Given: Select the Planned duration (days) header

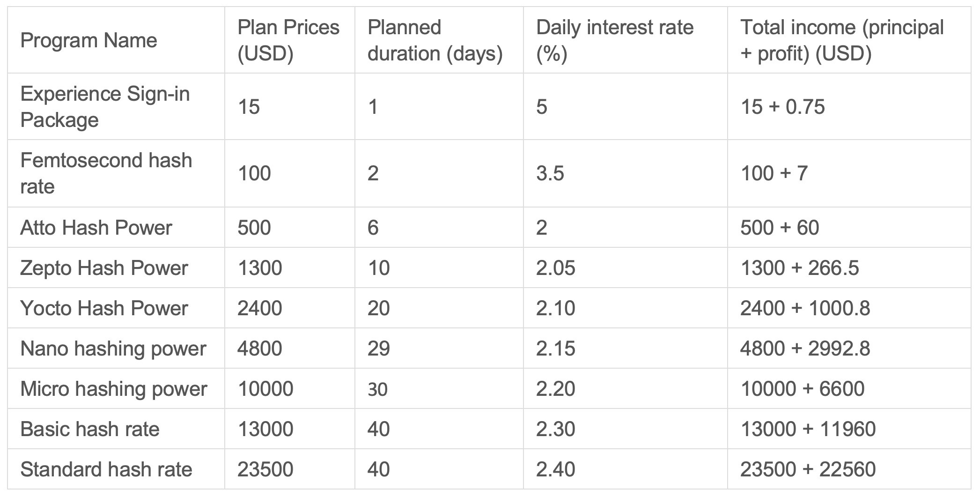Looking at the screenshot, I should pyautogui.click(x=435, y=40).
